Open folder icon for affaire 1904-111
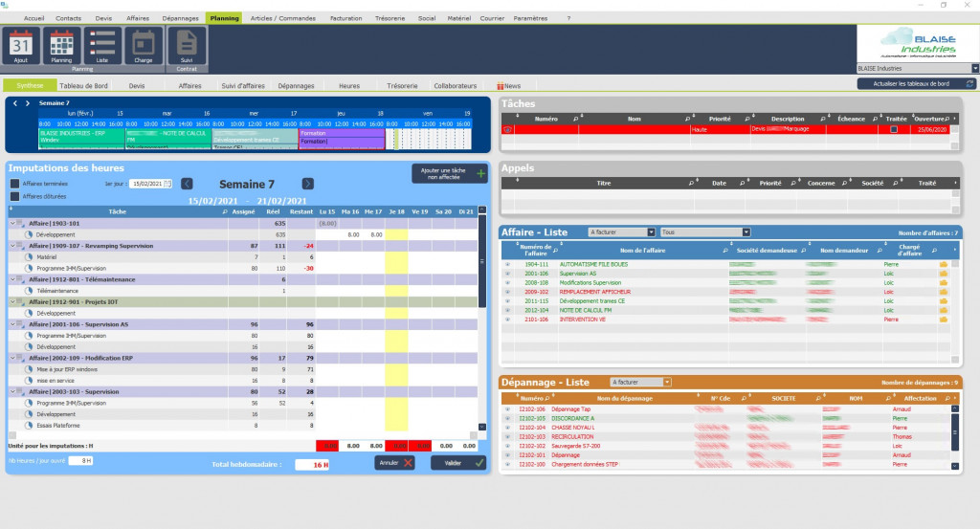 [x=943, y=264]
